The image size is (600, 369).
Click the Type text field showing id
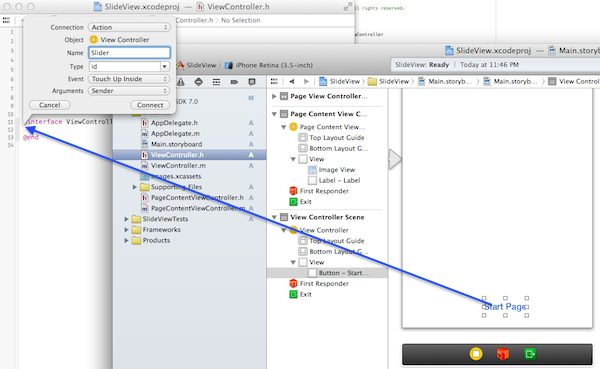click(124, 66)
